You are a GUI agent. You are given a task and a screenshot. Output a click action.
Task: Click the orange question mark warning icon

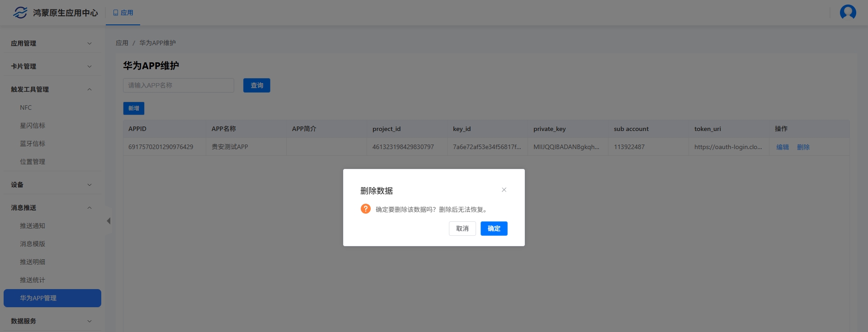[x=365, y=209]
